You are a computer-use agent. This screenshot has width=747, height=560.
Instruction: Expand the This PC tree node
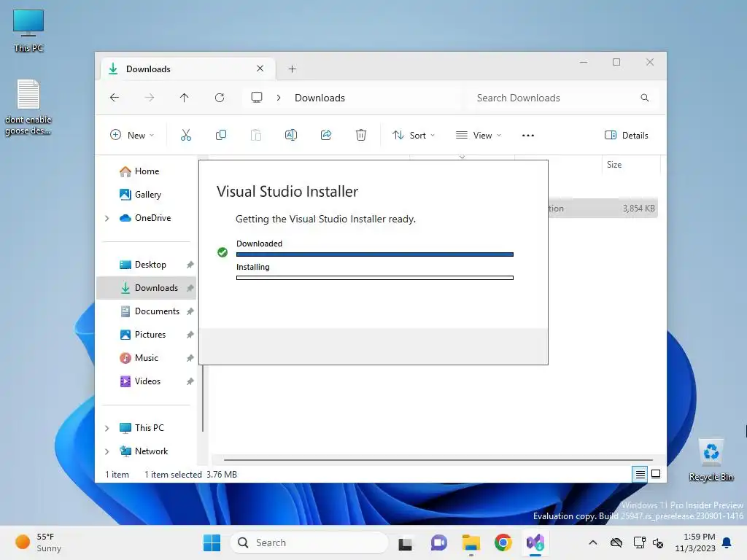[x=107, y=428]
